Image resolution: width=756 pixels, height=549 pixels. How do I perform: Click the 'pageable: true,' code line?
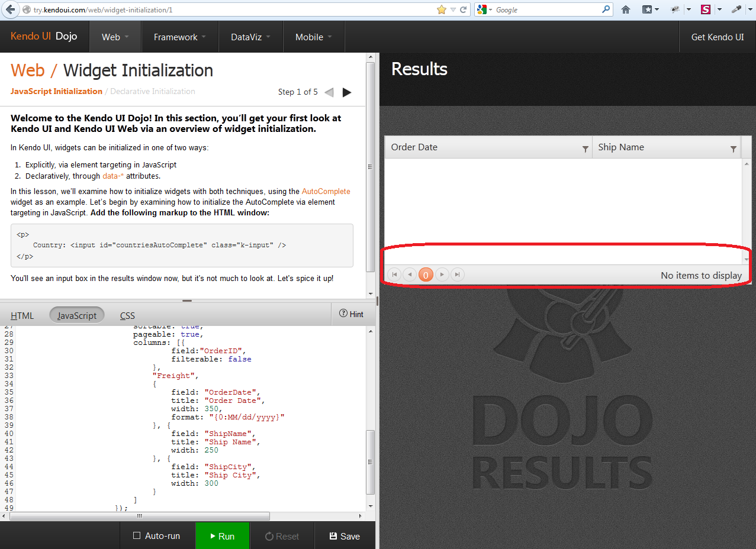pos(168,334)
